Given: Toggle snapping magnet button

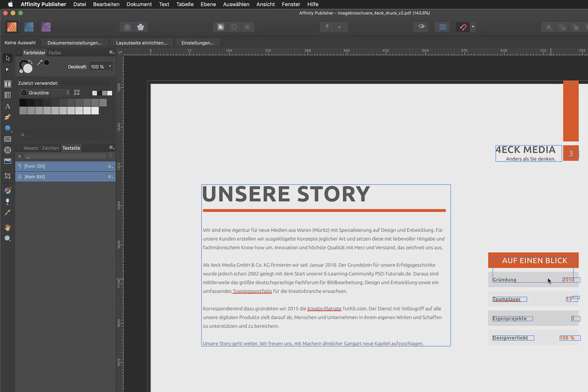Looking at the screenshot, I should (x=463, y=27).
